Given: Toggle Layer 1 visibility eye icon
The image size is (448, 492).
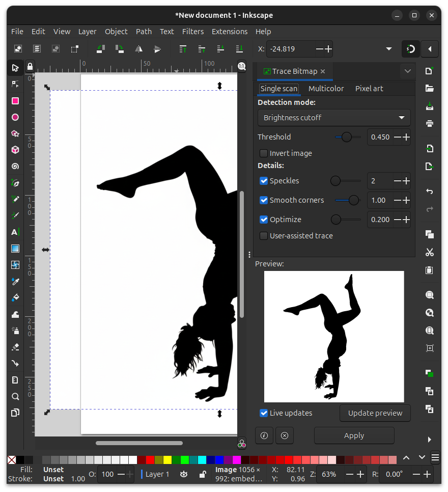Looking at the screenshot, I should [184, 474].
